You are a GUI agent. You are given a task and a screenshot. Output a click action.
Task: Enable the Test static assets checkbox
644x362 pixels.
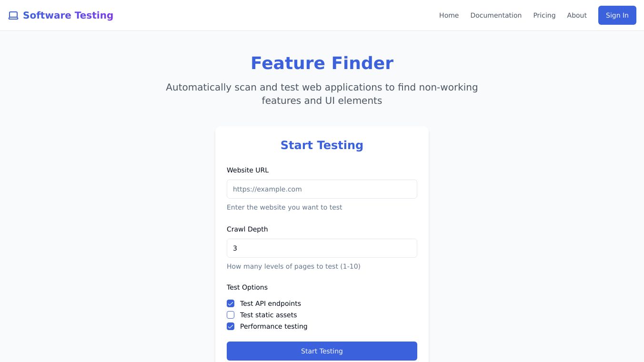[231, 315]
